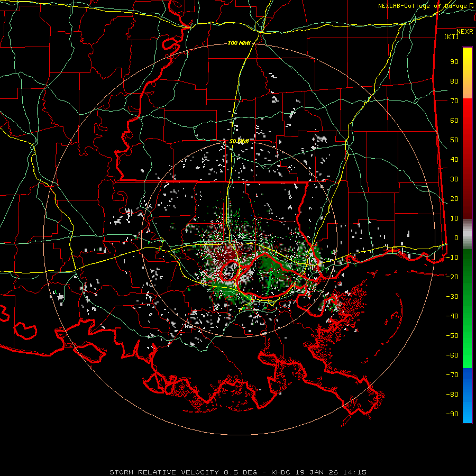Image resolution: width=476 pixels, height=476 pixels.
Task: Click the 50 NMI range ring label
Action: tap(239, 141)
